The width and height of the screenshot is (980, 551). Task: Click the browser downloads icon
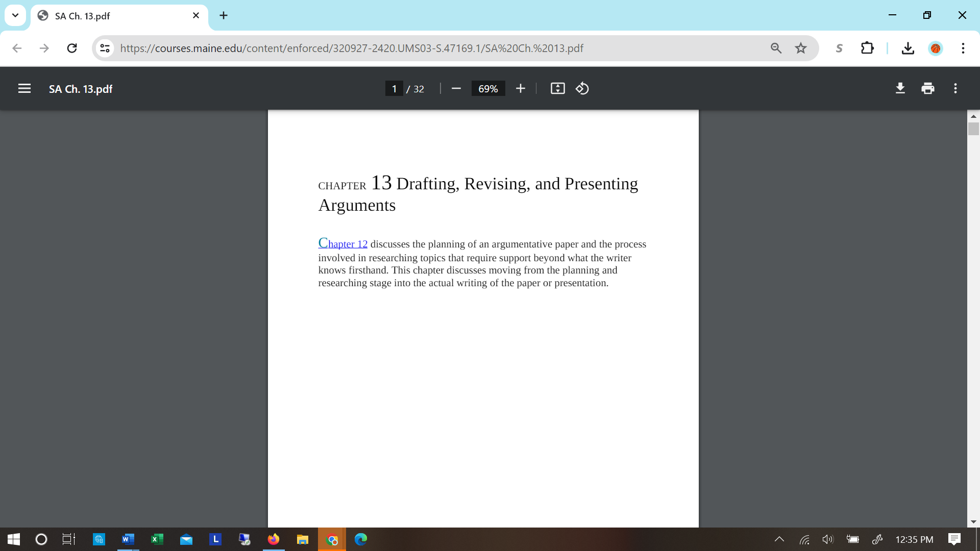[x=908, y=48]
